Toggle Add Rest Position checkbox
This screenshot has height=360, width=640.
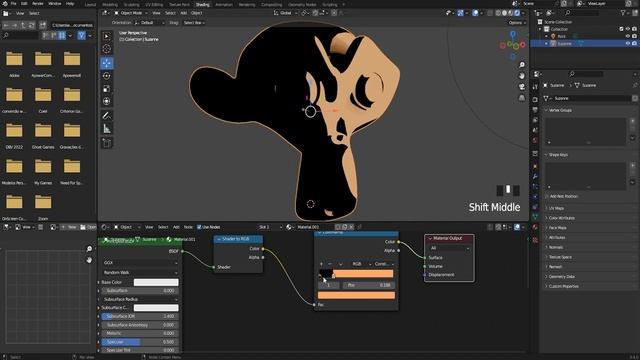(x=547, y=196)
